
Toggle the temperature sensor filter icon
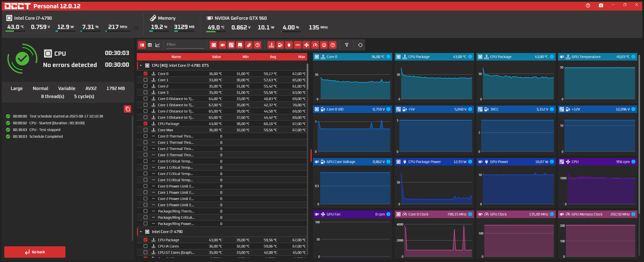pos(271,45)
